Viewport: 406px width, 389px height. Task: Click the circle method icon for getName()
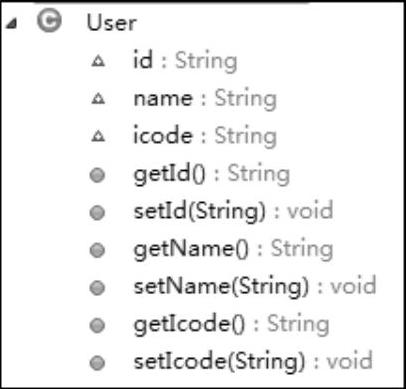[97, 250]
